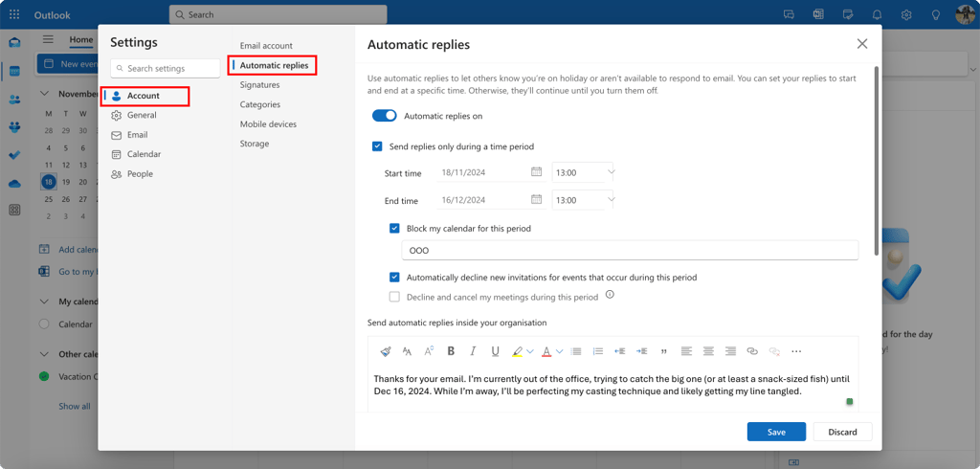This screenshot has width=980, height=469.
Task: Open Signatures settings page
Action: tap(260, 84)
